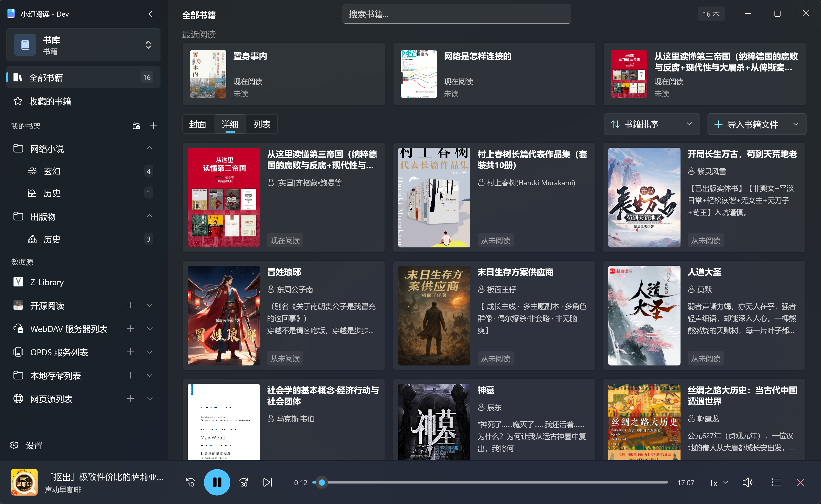821x504 pixels.
Task: Collapse the sidebar with the back arrow
Action: (x=150, y=14)
